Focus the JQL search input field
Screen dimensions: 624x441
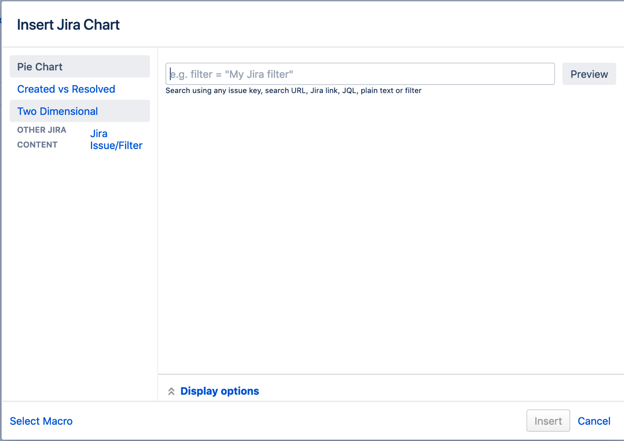(x=360, y=74)
